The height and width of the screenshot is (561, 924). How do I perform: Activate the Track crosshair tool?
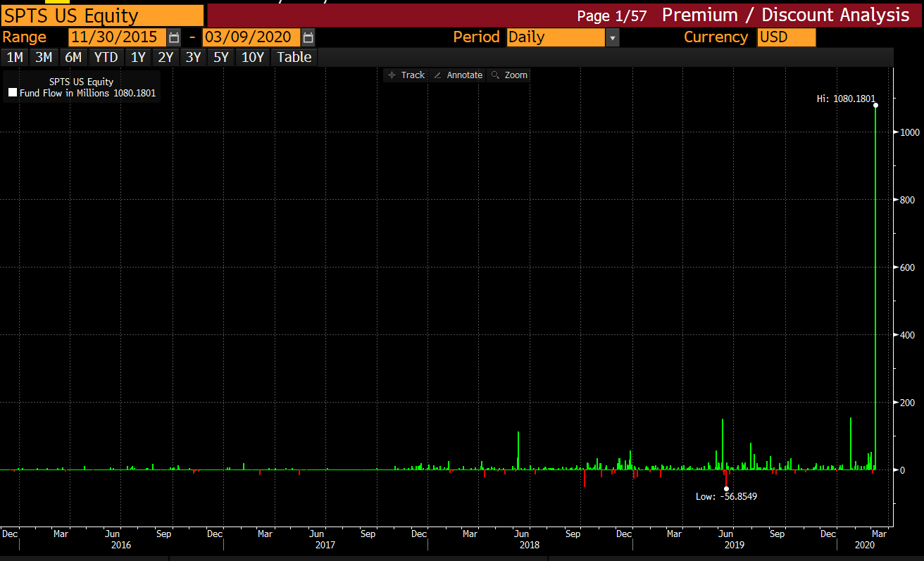406,75
